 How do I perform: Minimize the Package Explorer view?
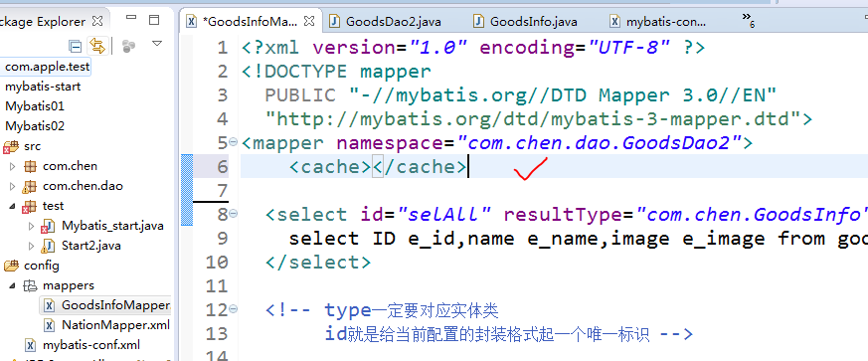click(x=131, y=18)
